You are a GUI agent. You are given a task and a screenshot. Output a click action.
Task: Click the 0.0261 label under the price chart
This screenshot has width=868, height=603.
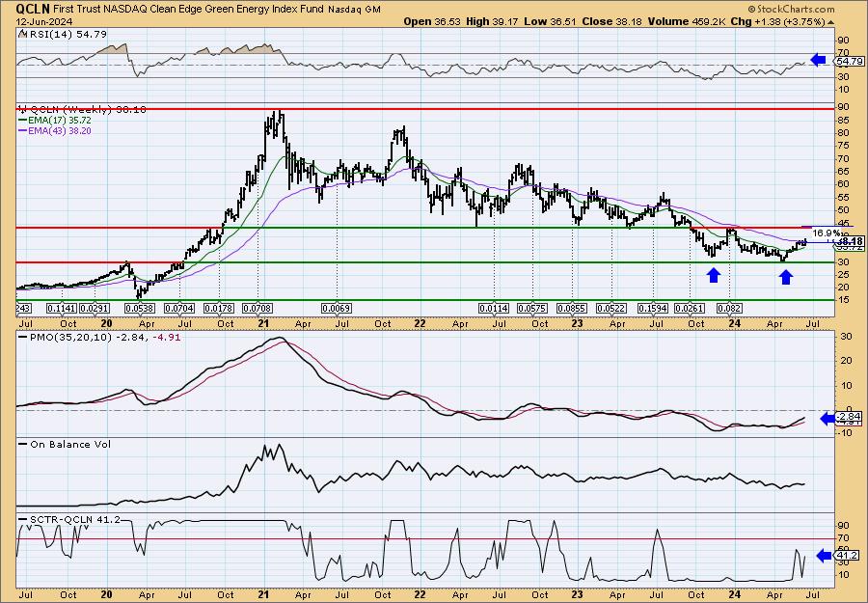click(690, 309)
